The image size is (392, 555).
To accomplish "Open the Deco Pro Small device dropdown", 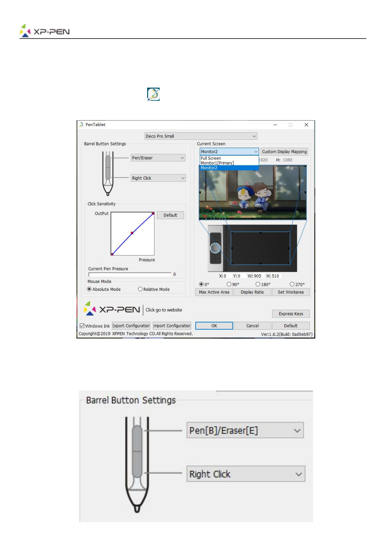I will click(201, 136).
